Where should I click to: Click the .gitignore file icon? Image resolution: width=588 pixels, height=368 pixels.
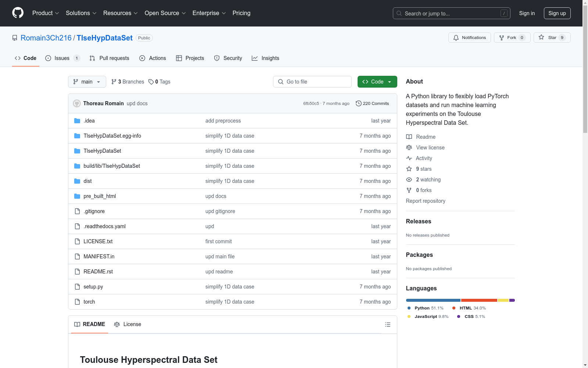click(77, 211)
